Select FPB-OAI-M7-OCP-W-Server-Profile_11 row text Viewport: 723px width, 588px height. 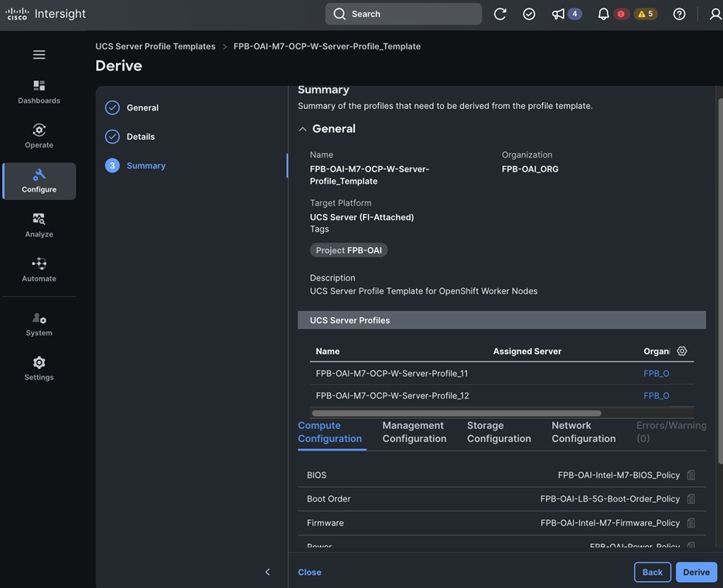(392, 374)
